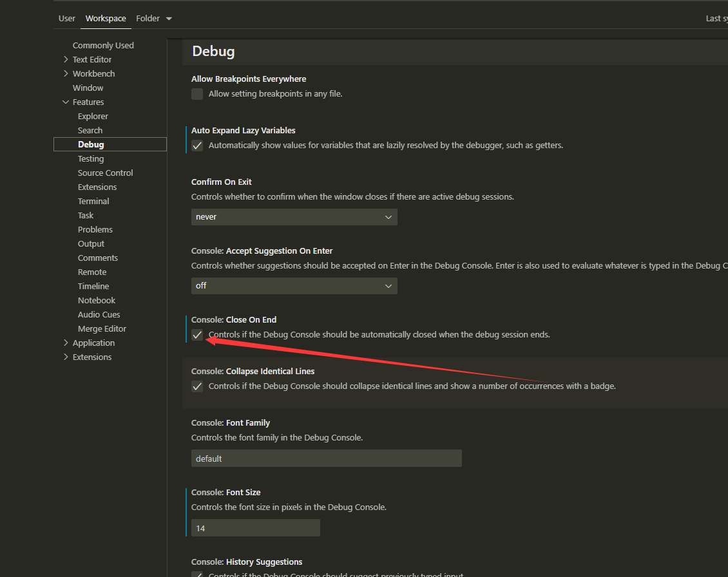Collapse the Features section chevron
728x577 pixels.
pos(66,102)
